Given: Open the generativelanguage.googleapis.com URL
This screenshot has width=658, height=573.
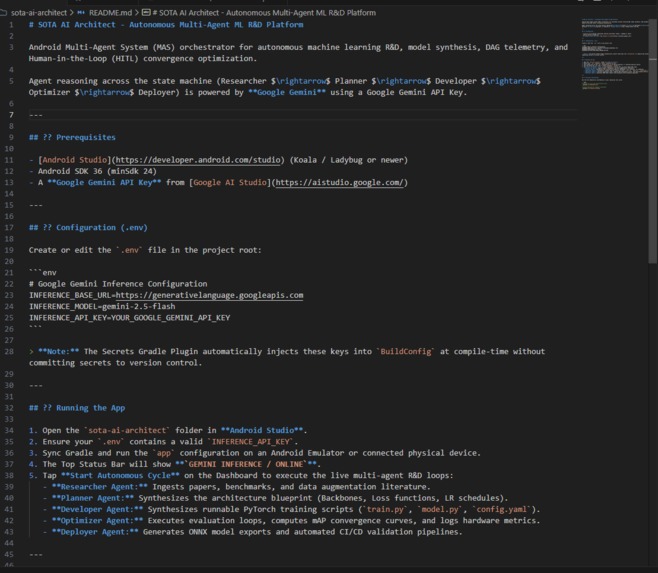Looking at the screenshot, I should [209, 295].
